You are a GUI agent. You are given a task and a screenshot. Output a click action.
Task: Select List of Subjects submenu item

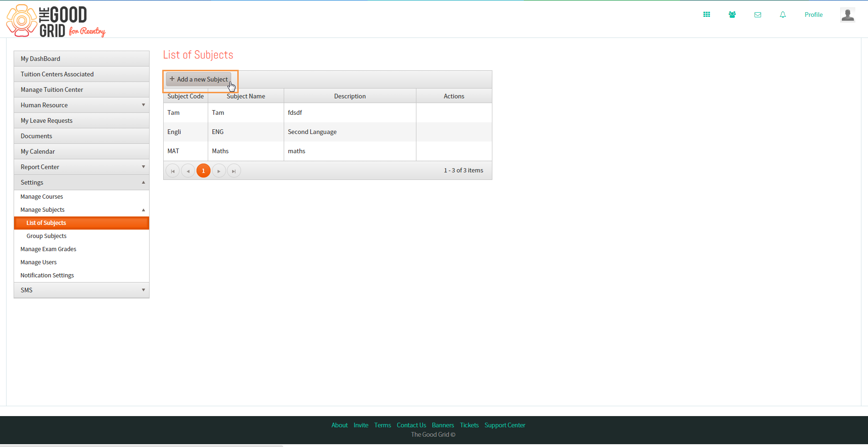82,223
